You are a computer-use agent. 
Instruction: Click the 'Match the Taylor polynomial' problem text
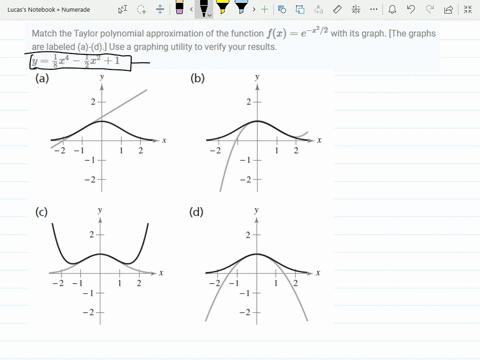[x=234, y=40]
